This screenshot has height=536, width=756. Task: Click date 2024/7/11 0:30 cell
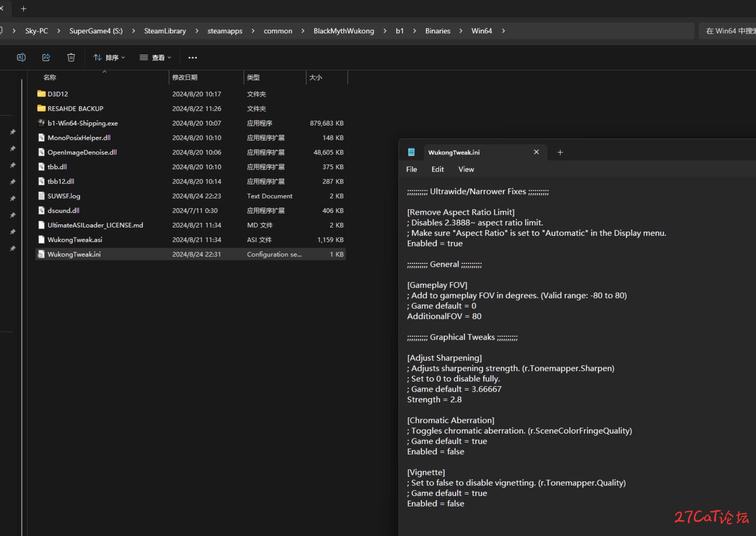[x=195, y=211]
